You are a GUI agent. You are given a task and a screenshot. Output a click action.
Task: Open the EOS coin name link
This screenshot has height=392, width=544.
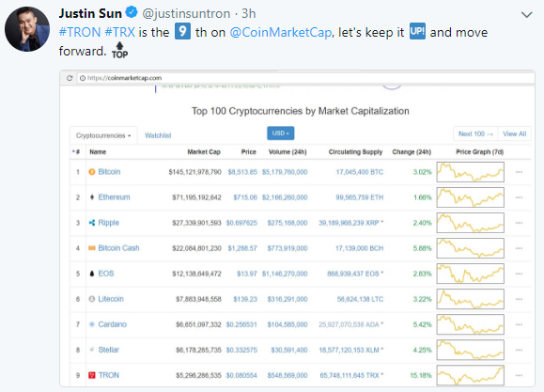coord(106,274)
